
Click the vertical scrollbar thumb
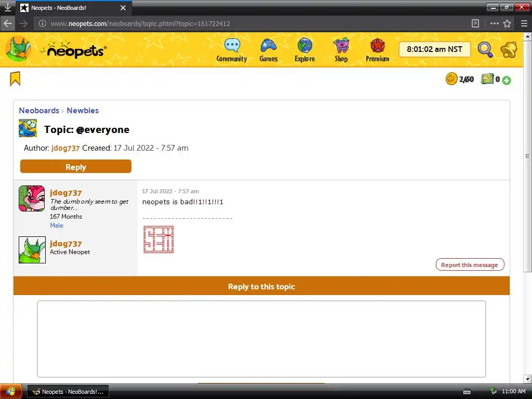tap(528, 156)
